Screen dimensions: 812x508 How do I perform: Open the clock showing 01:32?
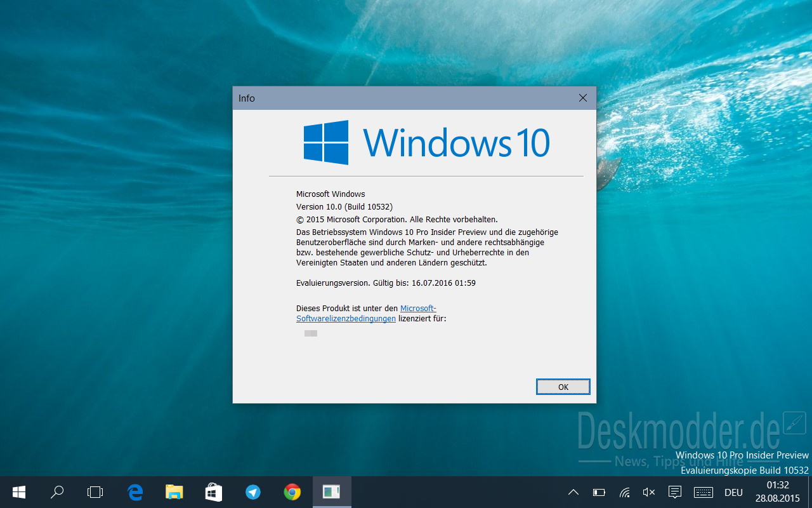tap(777, 492)
